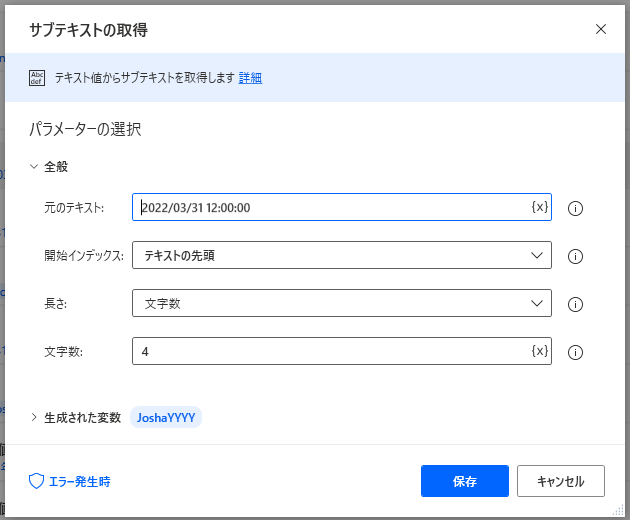Click the 保存 button
This screenshot has height=520, width=630.
click(465, 481)
